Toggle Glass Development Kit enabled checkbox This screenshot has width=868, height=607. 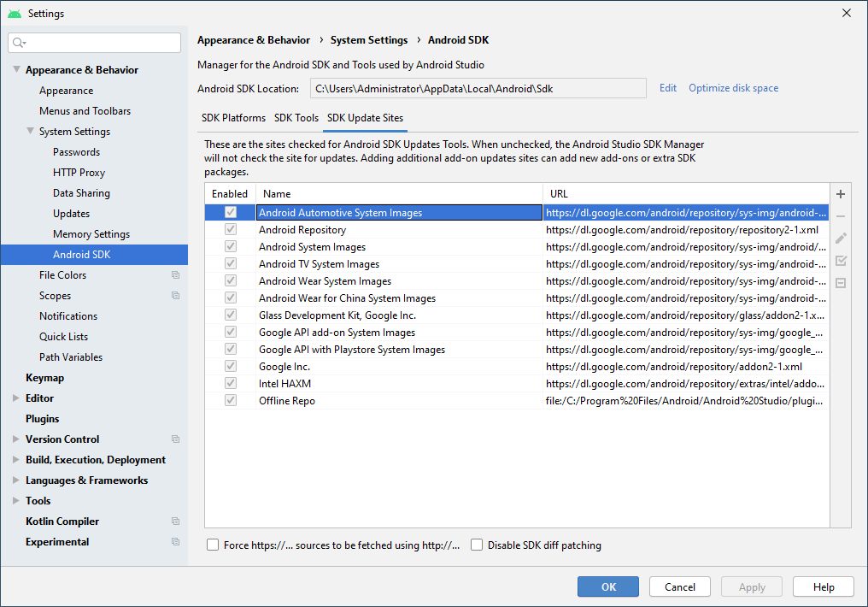click(x=231, y=315)
